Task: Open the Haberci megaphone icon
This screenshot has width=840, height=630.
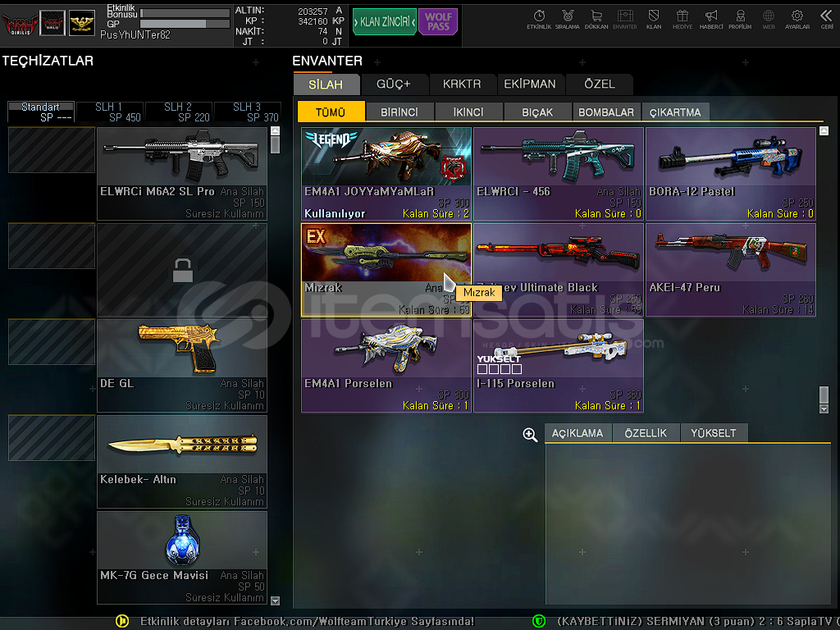Action: (x=711, y=20)
